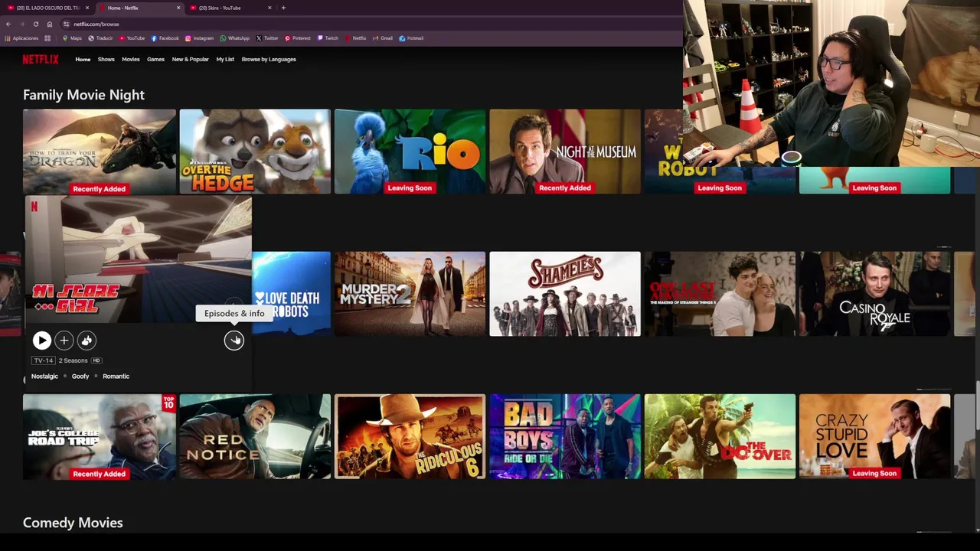
Task: Select Night at the Museum thumbnail
Action: 565,152
